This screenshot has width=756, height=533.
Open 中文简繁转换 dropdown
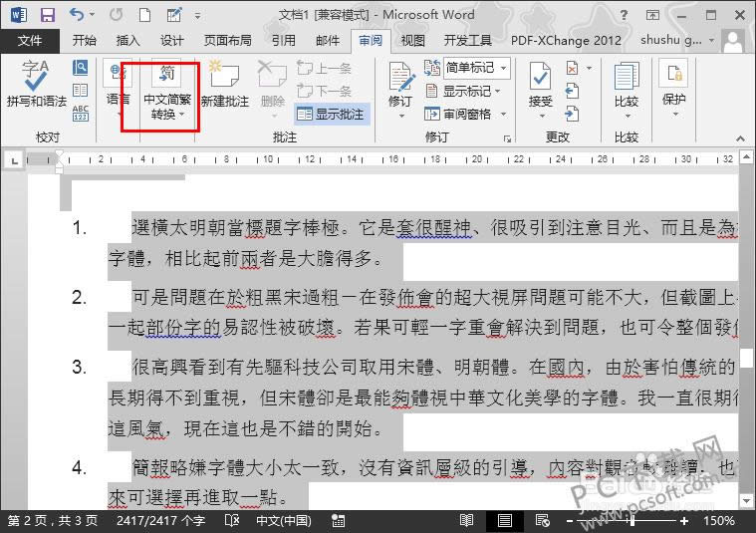[x=167, y=92]
